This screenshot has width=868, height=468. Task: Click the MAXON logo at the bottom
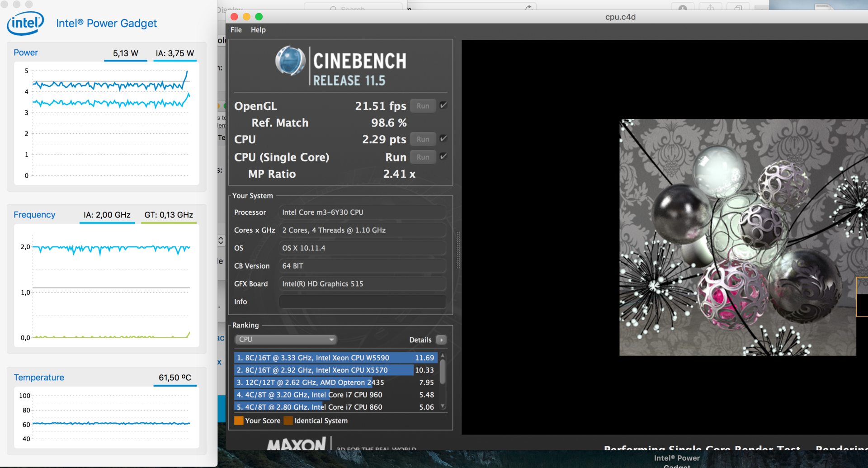pos(297,444)
